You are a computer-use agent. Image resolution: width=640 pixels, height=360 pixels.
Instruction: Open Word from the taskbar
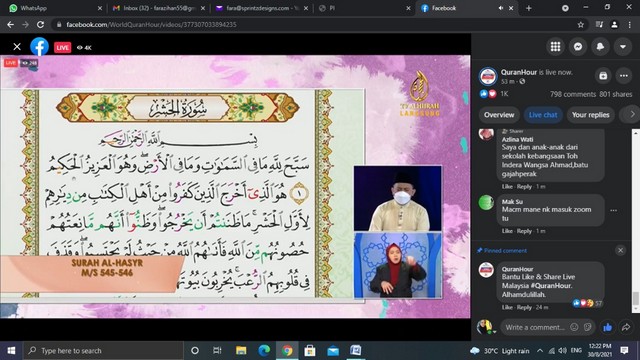(356, 351)
